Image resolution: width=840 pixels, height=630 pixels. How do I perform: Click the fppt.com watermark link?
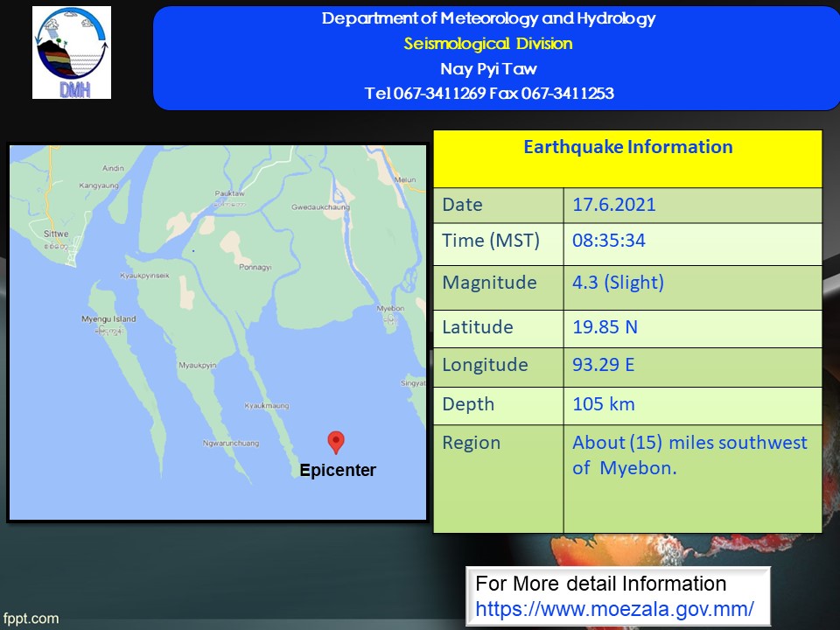coord(31,618)
